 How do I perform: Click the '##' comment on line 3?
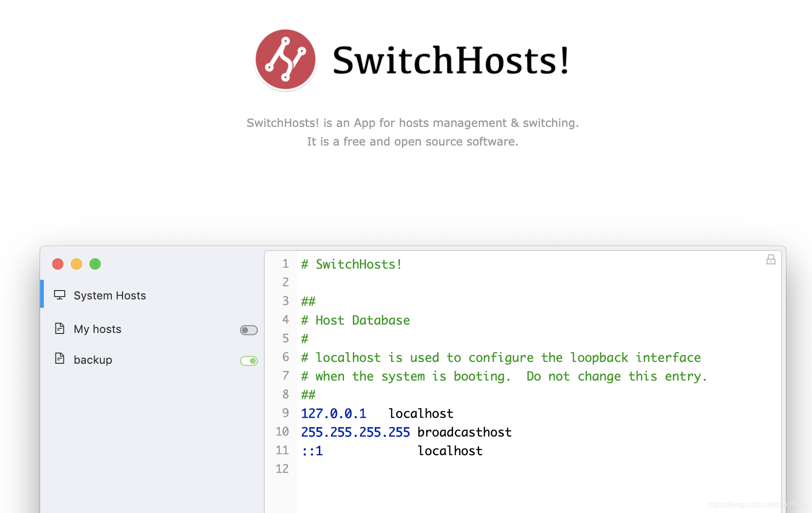tap(308, 302)
